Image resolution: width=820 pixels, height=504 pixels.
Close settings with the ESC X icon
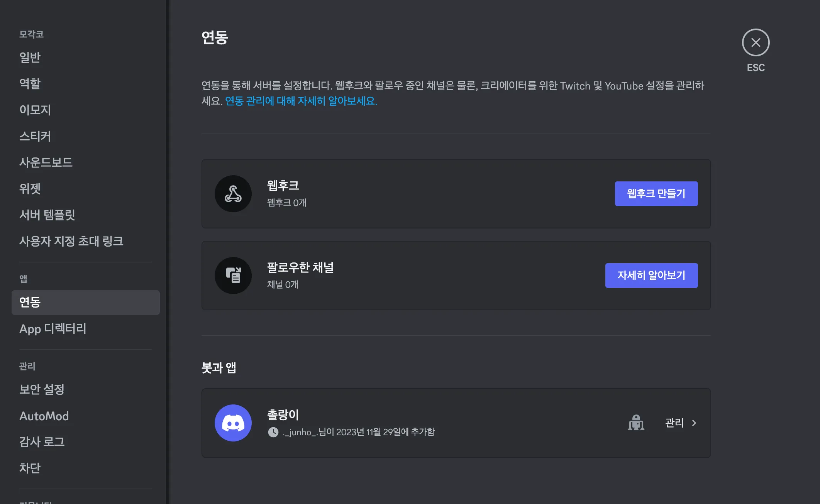756,42
